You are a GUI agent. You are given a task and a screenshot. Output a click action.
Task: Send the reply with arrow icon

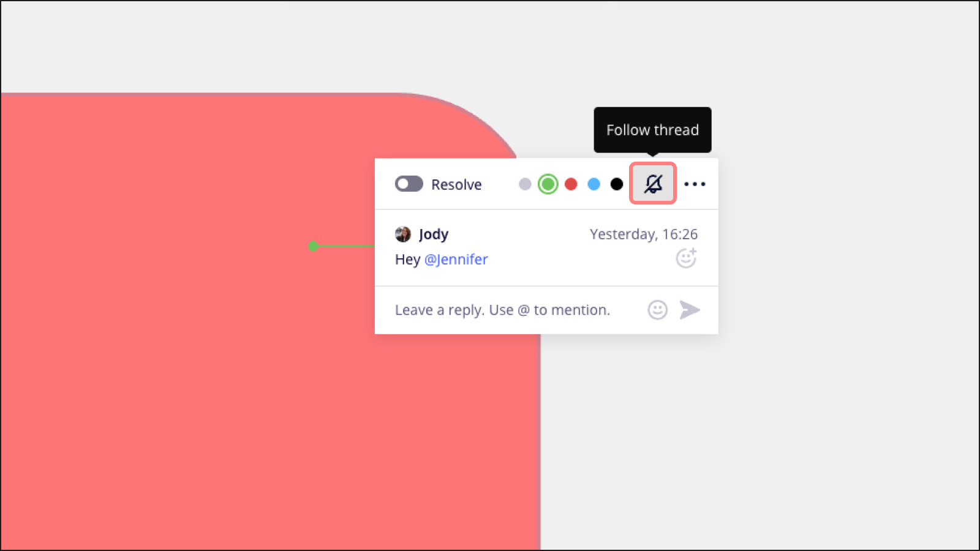(x=690, y=310)
